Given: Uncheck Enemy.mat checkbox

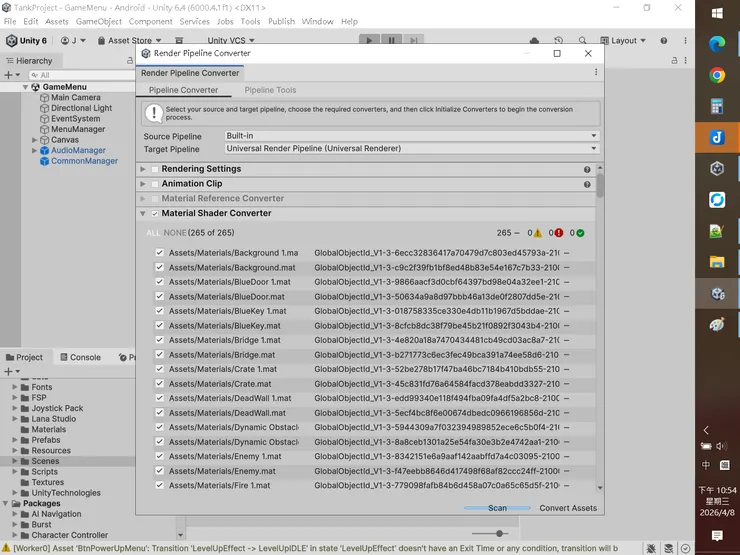Looking at the screenshot, I should (x=160, y=471).
